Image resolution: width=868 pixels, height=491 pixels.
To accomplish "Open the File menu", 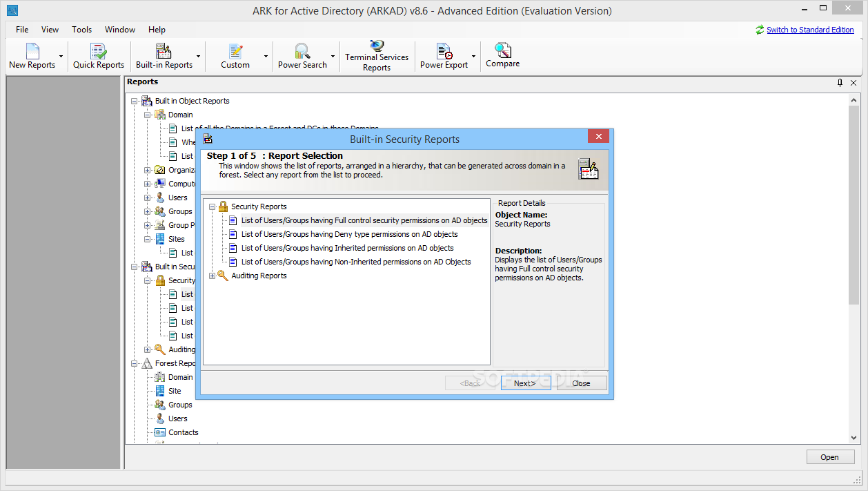I will (22, 30).
